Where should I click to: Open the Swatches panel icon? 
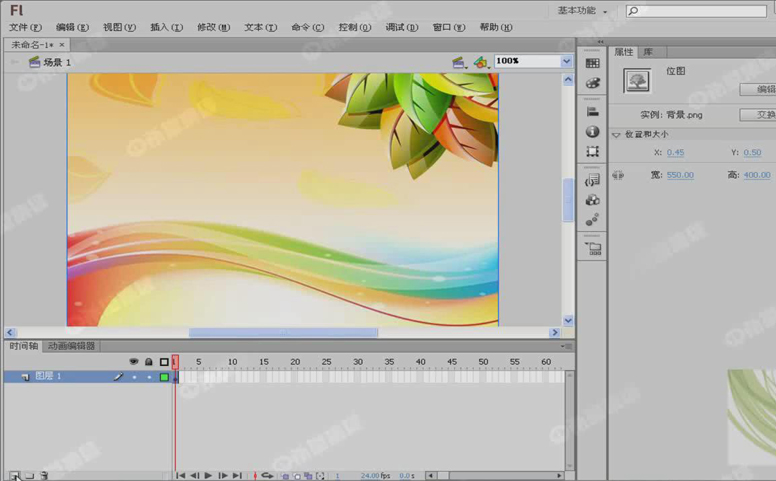click(x=593, y=64)
